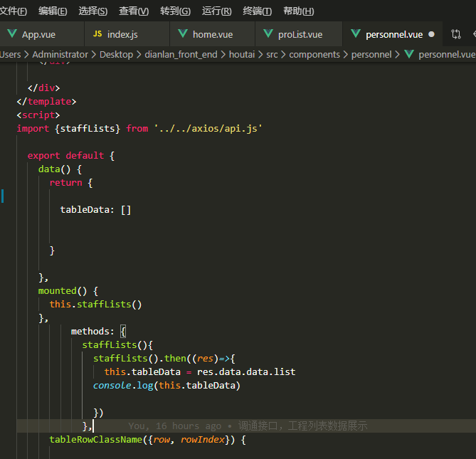Click the 'methods: {' line

coord(98,332)
